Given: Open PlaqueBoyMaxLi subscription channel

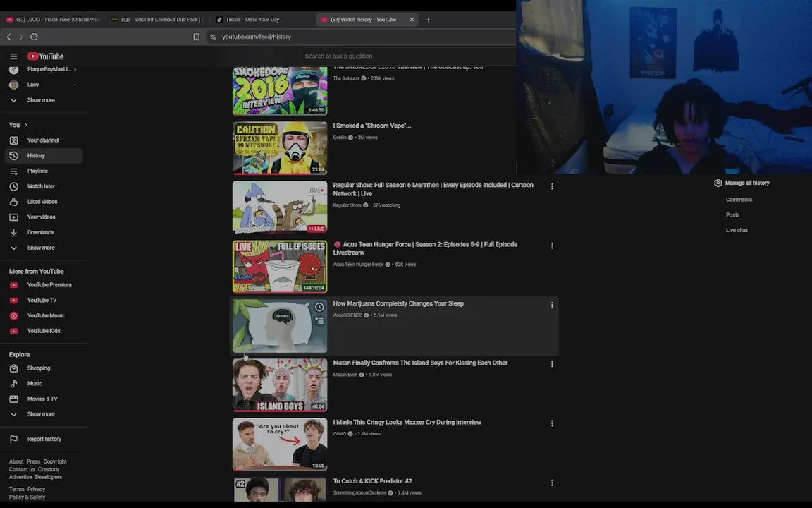Looking at the screenshot, I should (44, 69).
